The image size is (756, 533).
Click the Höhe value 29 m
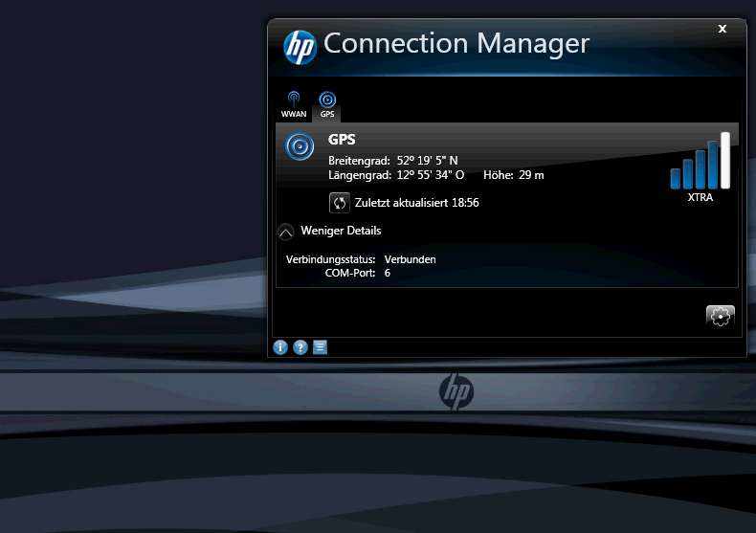coord(531,175)
